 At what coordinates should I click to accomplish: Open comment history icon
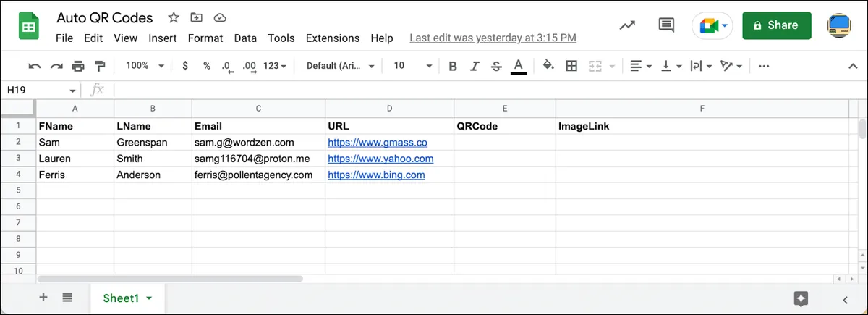666,25
